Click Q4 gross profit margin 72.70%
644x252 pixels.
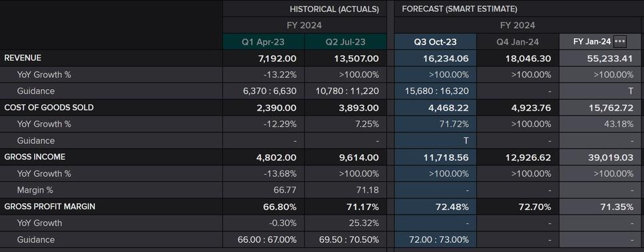click(x=534, y=207)
